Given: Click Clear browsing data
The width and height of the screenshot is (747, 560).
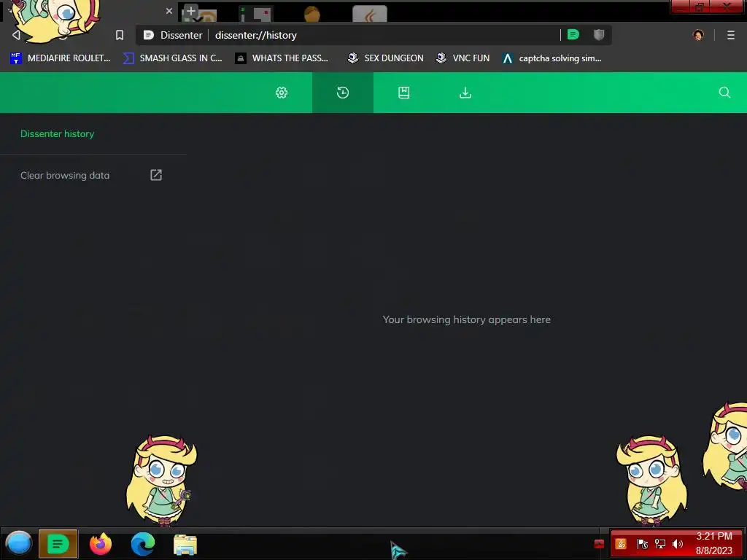Looking at the screenshot, I should pyautogui.click(x=65, y=175).
